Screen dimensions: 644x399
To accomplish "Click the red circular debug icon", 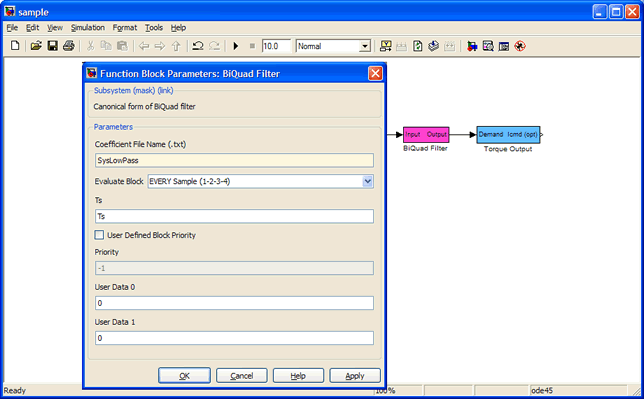I will 520,46.
